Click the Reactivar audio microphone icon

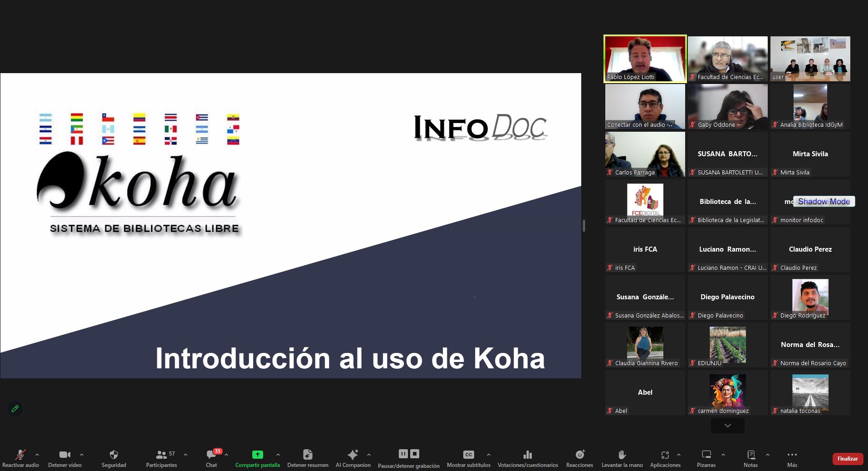[20, 455]
